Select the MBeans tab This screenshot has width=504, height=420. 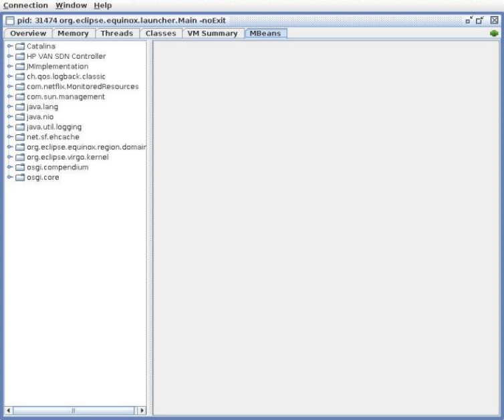pos(265,33)
